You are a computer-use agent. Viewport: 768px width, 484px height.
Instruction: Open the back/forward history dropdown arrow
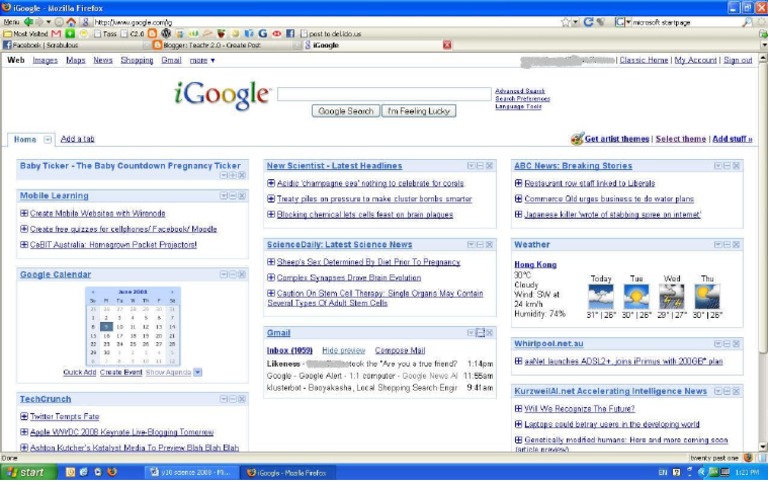click(x=48, y=22)
